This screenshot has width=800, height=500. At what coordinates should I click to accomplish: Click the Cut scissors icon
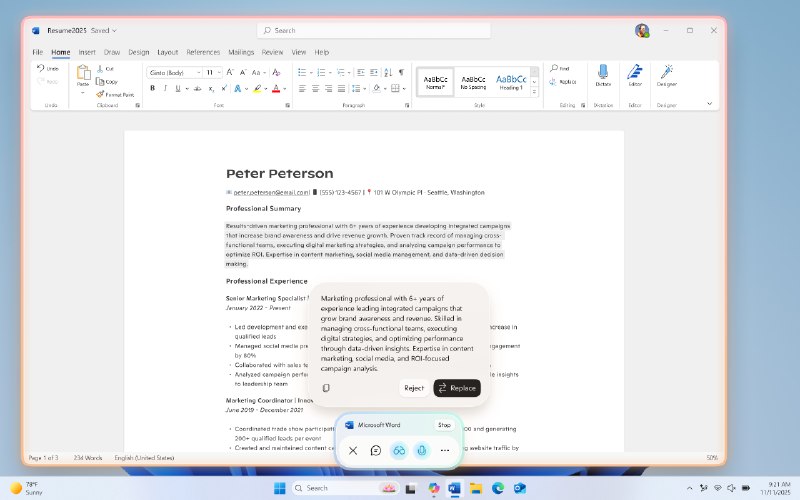point(100,68)
